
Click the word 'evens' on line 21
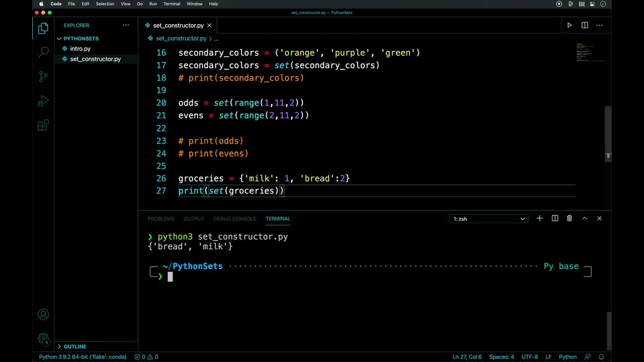click(x=191, y=116)
